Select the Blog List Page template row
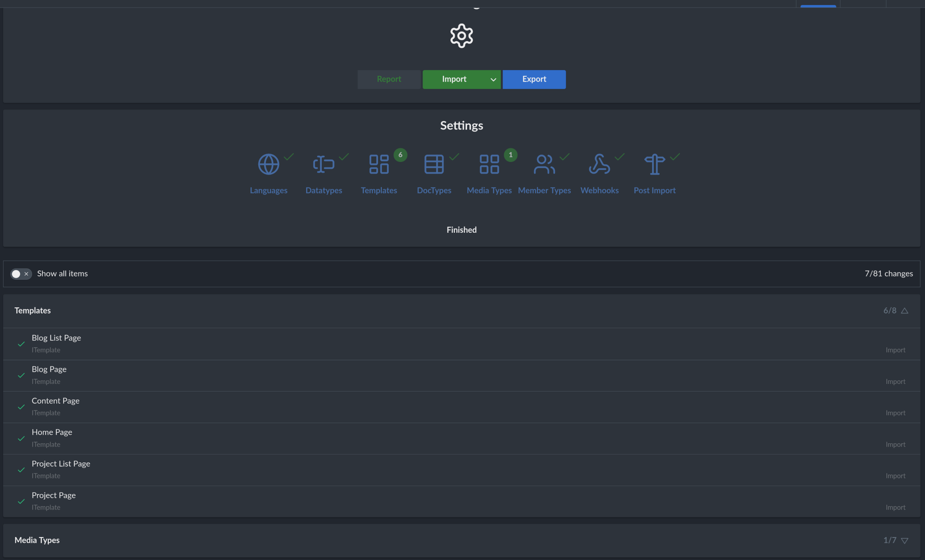The image size is (925, 560). pos(56,338)
